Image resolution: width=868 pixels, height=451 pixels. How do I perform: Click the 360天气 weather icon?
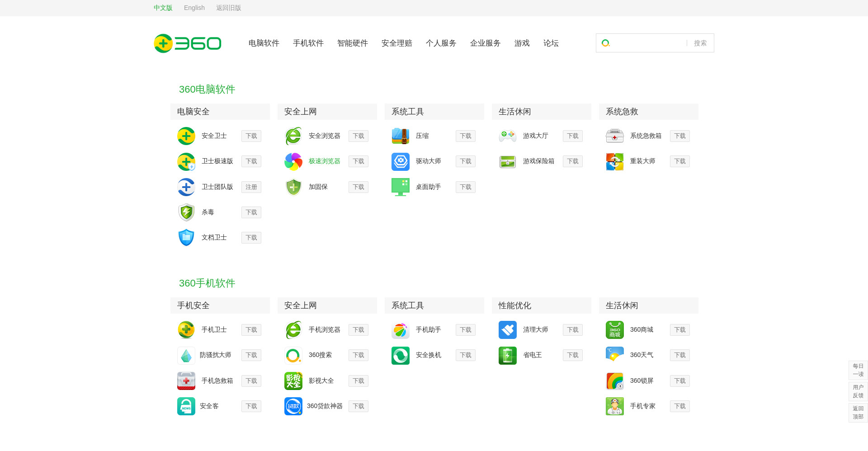pos(615,355)
